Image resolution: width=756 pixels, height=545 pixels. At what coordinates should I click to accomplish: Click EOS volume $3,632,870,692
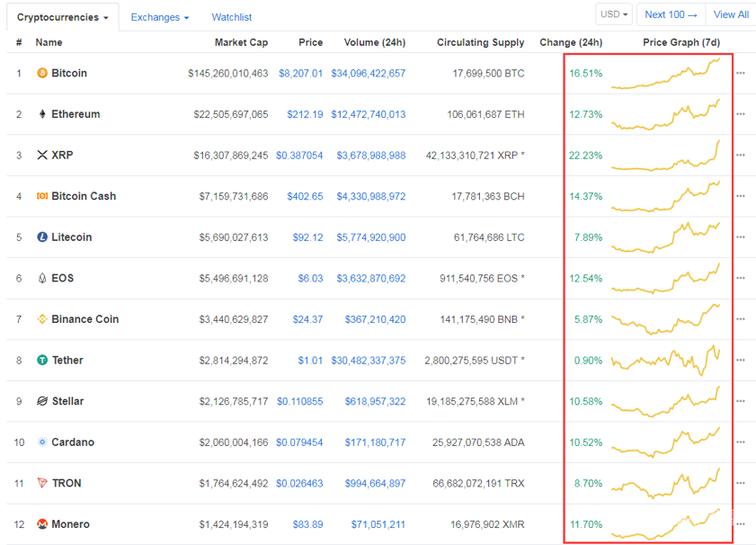[x=371, y=278]
